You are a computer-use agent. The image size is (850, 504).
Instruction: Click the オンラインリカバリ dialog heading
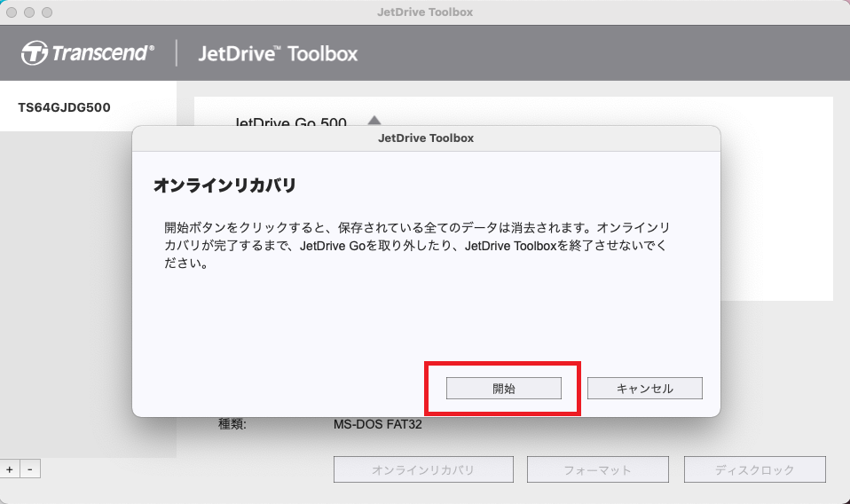(x=224, y=185)
